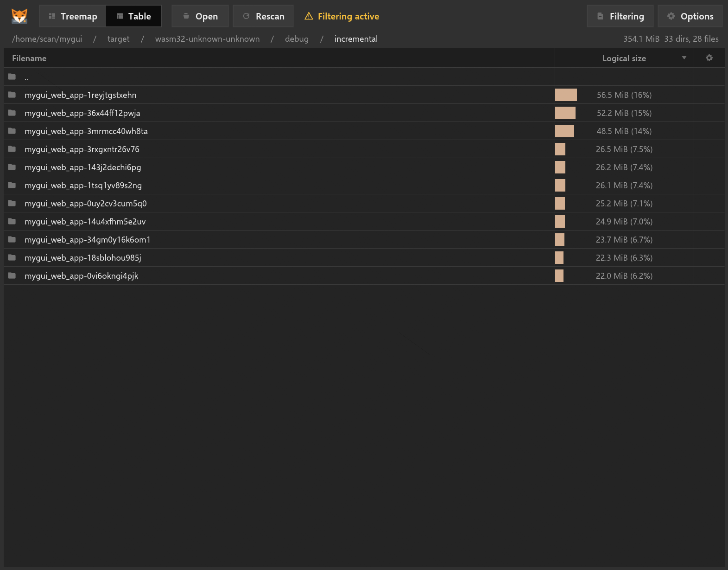Screen dimensions: 728x570
Task: Click the 354.1 MiB total summary
Action: pyautogui.click(x=641, y=39)
